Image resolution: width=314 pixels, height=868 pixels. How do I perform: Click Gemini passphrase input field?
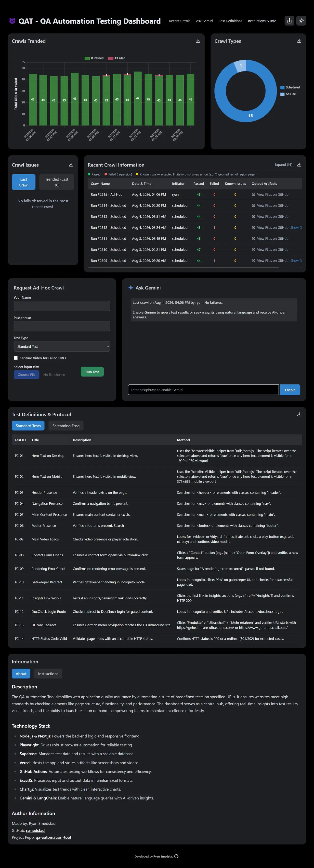(x=204, y=390)
